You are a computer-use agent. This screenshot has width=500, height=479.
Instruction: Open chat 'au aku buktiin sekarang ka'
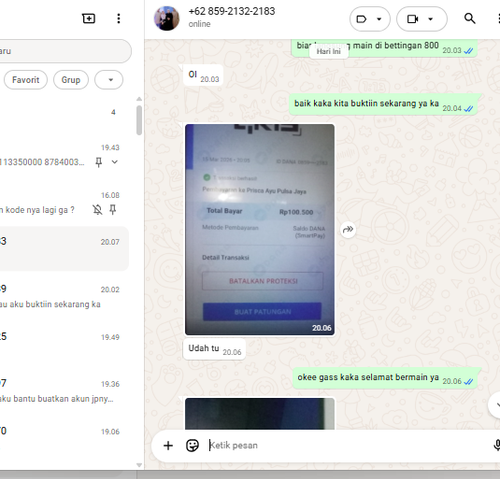point(64,296)
